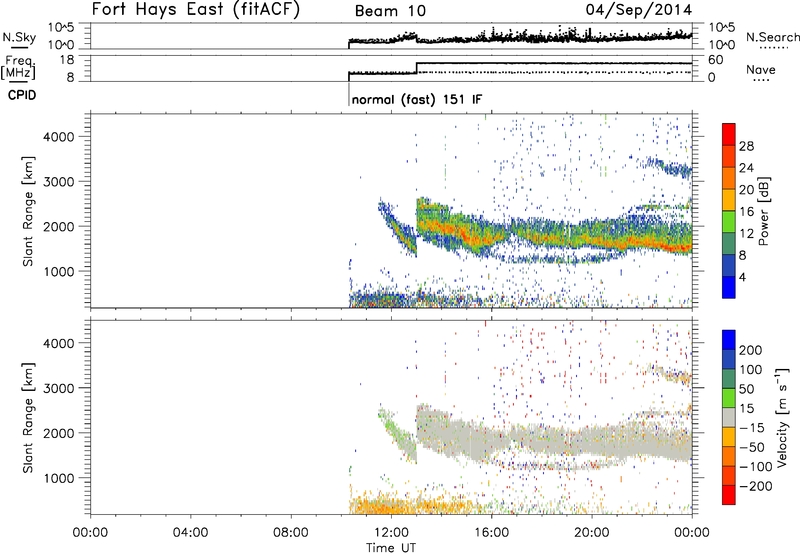Screen dimensions: 800x554
Task: Click the 'Power [dB]' color bar label
Action: point(764,211)
